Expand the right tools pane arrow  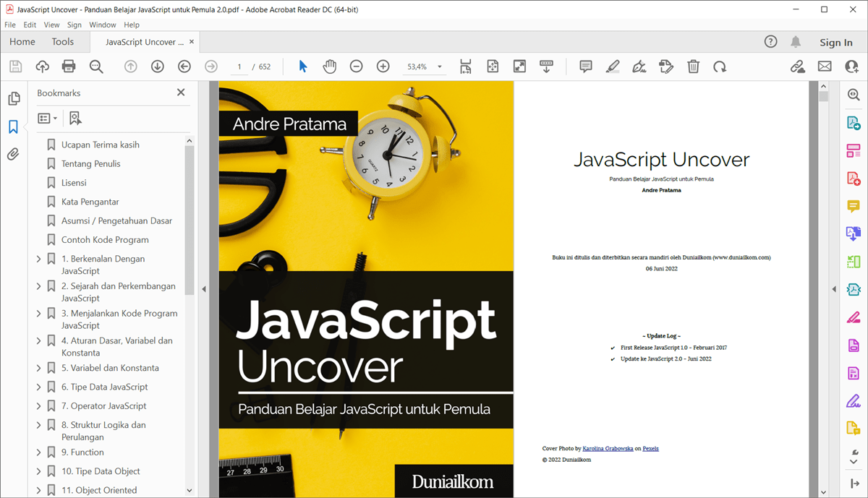834,289
